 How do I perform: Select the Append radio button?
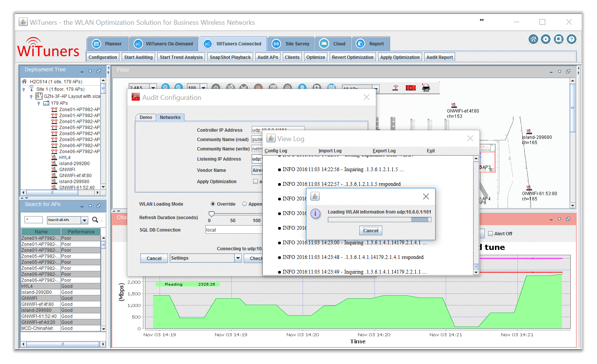(244, 204)
